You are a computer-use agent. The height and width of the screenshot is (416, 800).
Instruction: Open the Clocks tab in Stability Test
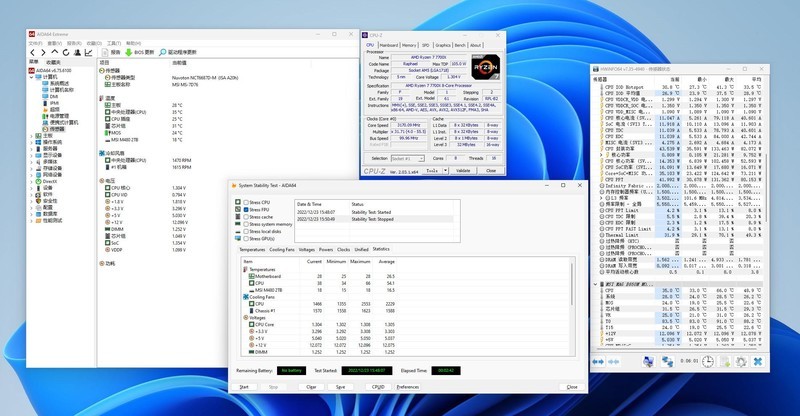click(343, 250)
